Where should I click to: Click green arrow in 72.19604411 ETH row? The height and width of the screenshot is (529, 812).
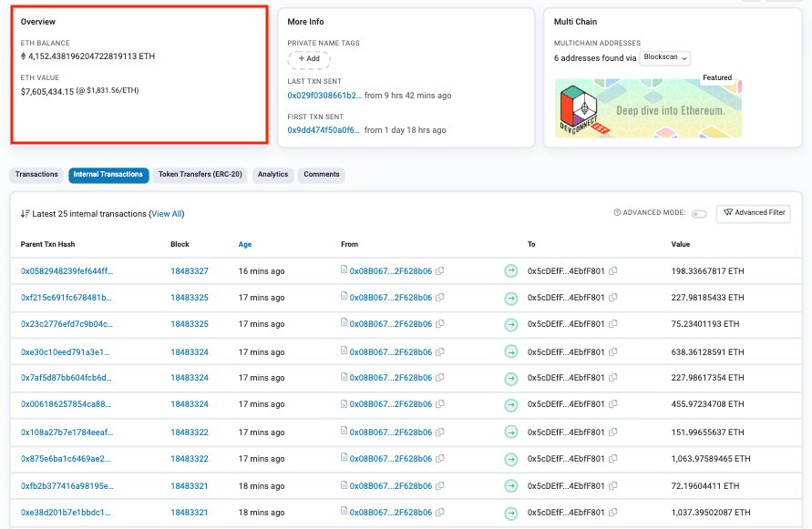click(511, 486)
